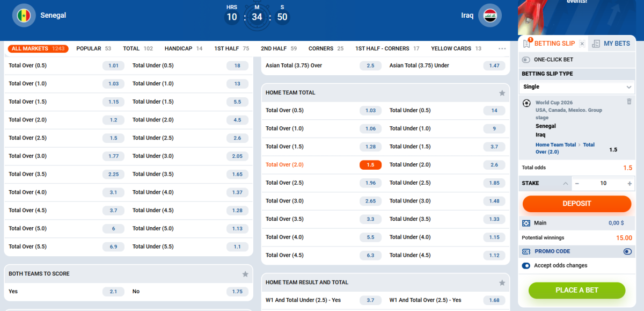Image resolution: width=644 pixels, height=311 pixels.
Task: Switch to the Popular markets tab
Action: click(x=93, y=48)
